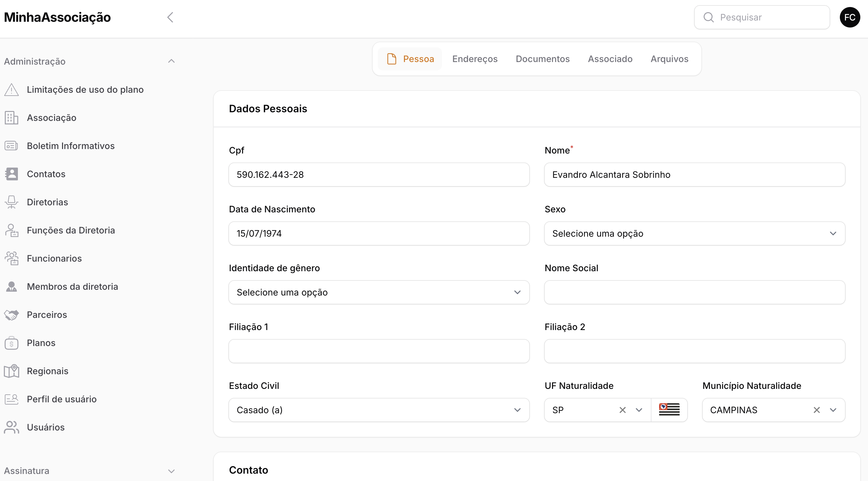Open Boletim Informativos link in sidebar
The height and width of the screenshot is (481, 868).
(x=70, y=146)
